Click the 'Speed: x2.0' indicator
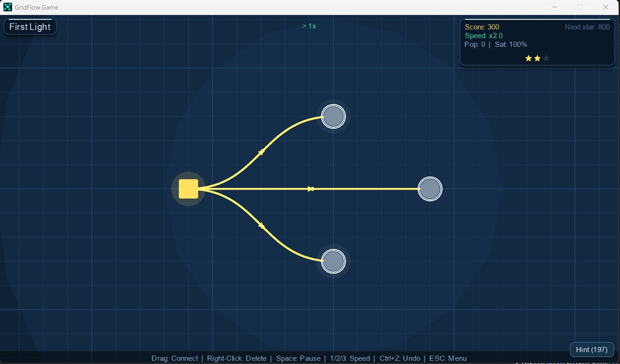The width and height of the screenshot is (620, 364). pos(484,36)
